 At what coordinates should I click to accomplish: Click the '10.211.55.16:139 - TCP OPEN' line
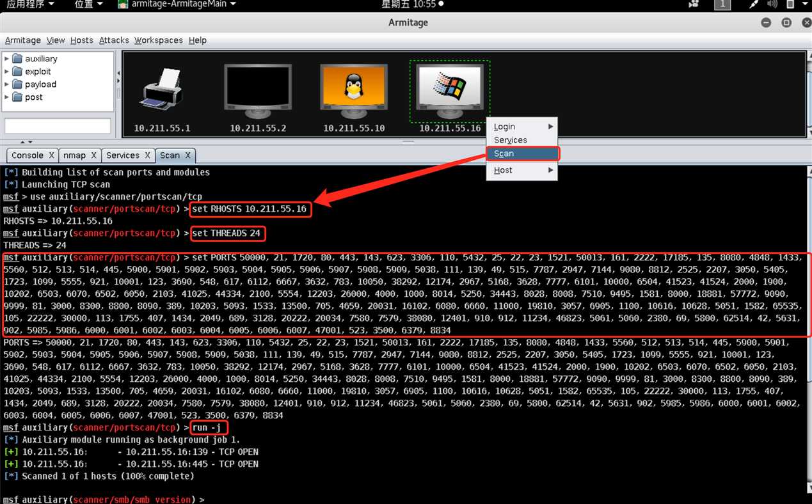pos(131,452)
